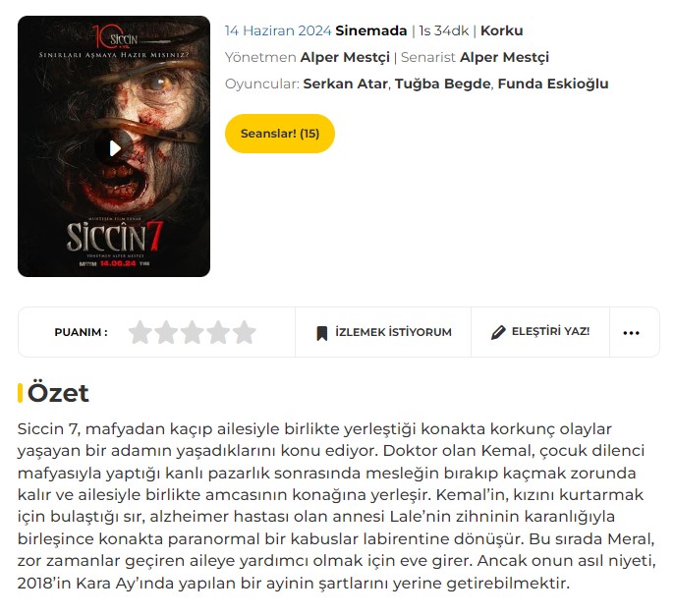Click the 14 Haziran 2024 release date
The height and width of the screenshot is (616, 674).
278,30
